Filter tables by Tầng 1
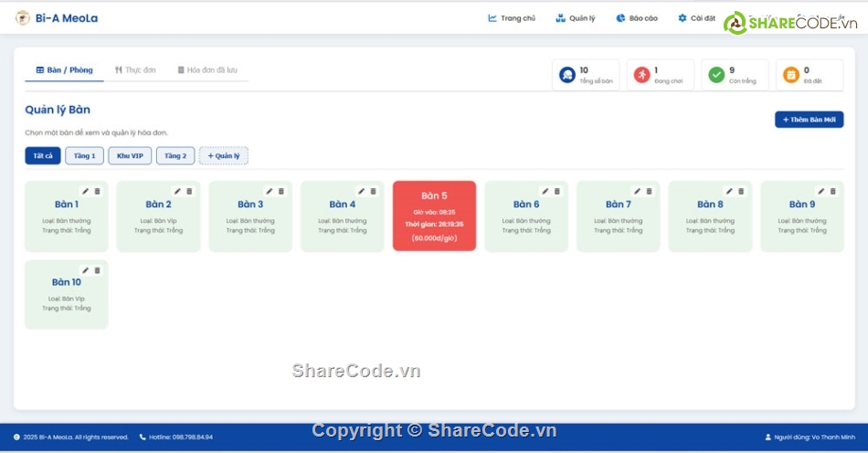Image resolution: width=868 pixels, height=453 pixels. 85,156
